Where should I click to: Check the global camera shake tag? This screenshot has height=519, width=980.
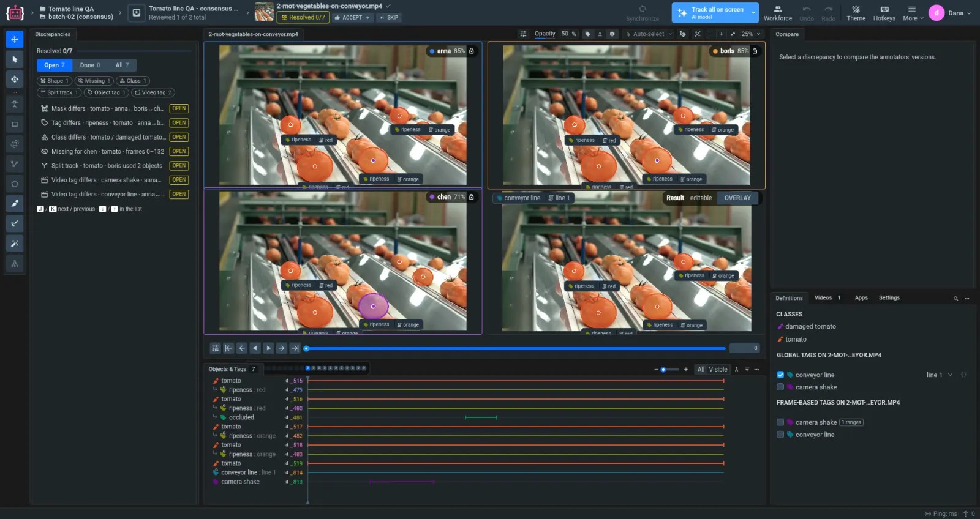(x=780, y=387)
